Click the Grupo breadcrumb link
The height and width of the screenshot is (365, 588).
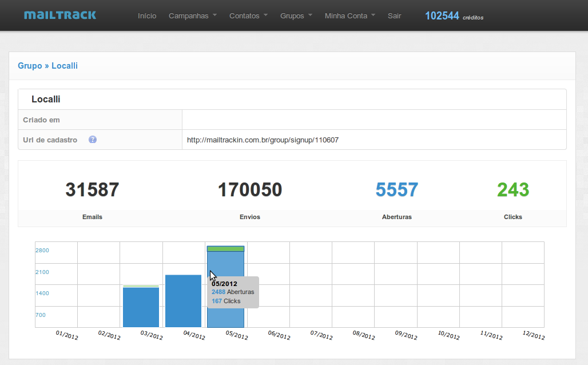pos(31,65)
